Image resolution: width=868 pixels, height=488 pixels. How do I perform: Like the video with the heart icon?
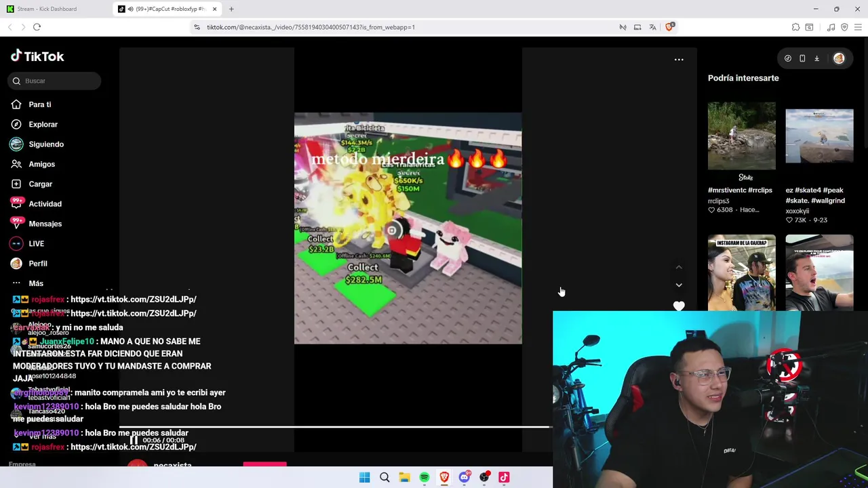coord(679,306)
